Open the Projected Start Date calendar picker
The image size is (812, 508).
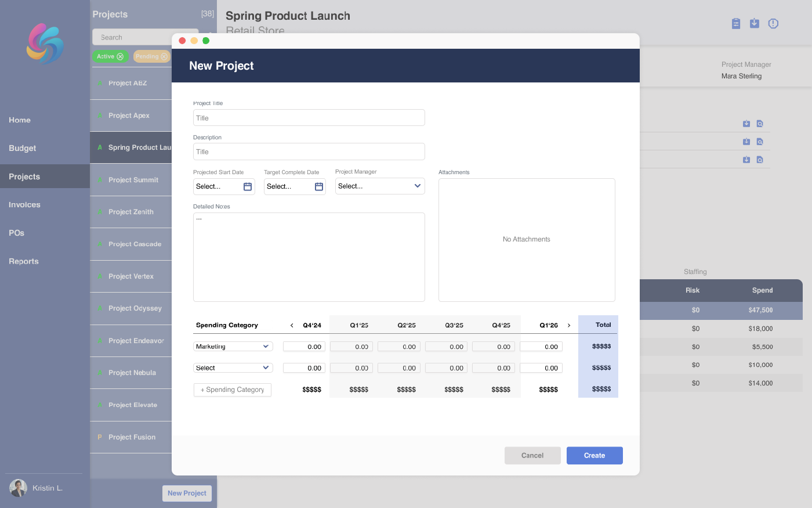pos(248,186)
